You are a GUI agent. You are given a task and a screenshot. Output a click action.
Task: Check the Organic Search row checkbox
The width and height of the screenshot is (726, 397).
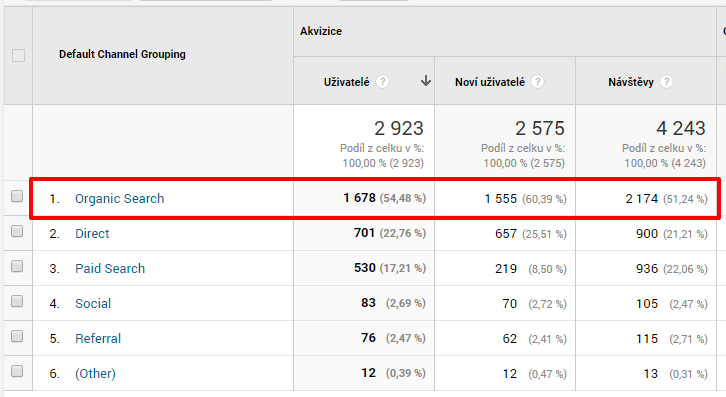[x=17, y=196]
